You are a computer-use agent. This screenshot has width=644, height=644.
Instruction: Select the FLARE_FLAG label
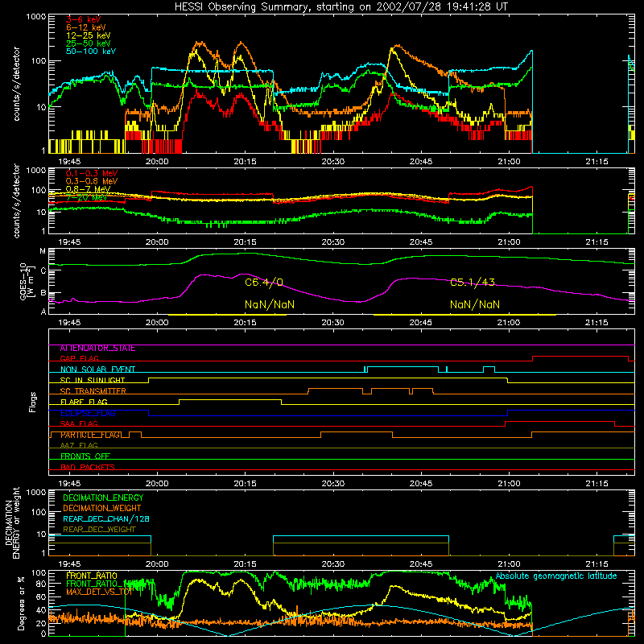(84, 402)
